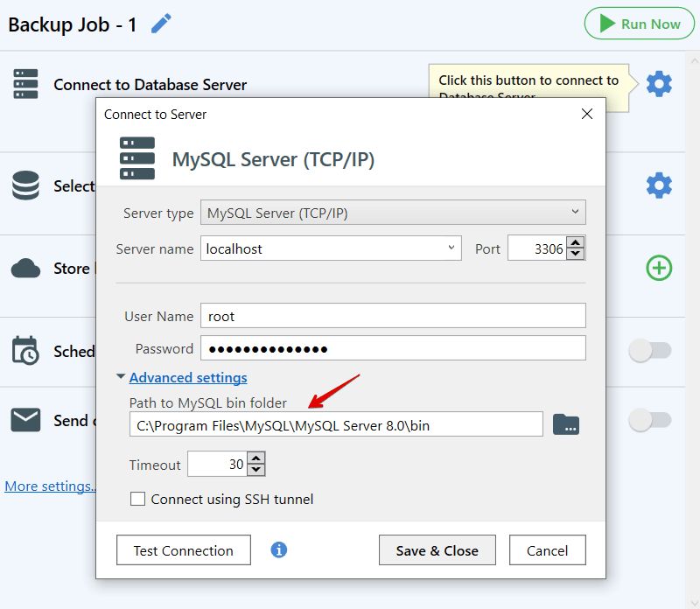Click the Path to MySQL bin folder field
Image resolution: width=700 pixels, height=609 pixels.
click(x=336, y=424)
